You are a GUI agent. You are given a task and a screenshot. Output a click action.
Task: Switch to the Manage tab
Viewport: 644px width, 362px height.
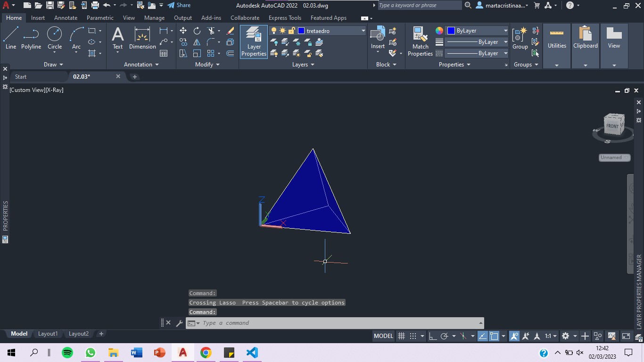(x=154, y=18)
